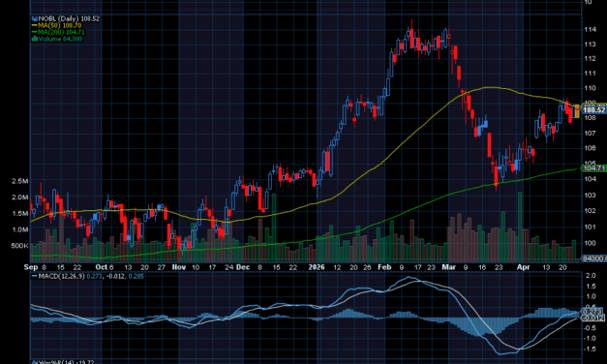The width and height of the screenshot is (607, 364).
Task: Click the -0.012 signal value tag
Action: tap(593, 318)
